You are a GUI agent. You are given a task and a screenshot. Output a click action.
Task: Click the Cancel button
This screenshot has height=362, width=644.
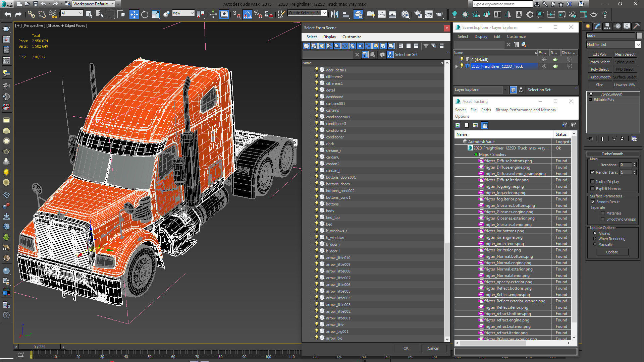[x=433, y=348]
